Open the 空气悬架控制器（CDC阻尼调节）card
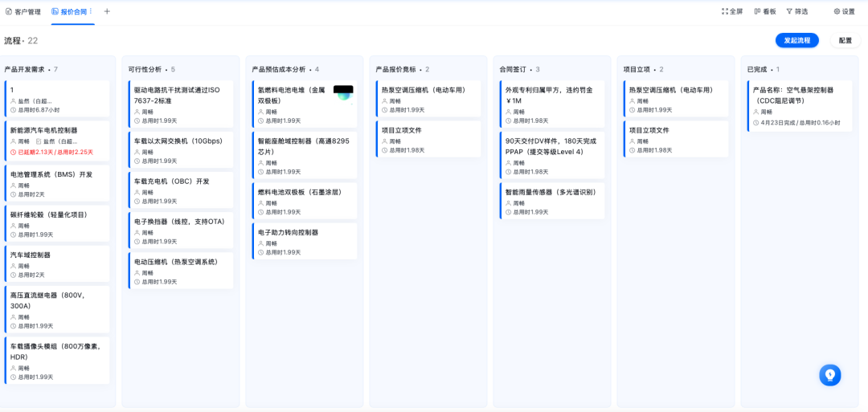The image size is (868, 412). pyautogui.click(x=800, y=106)
